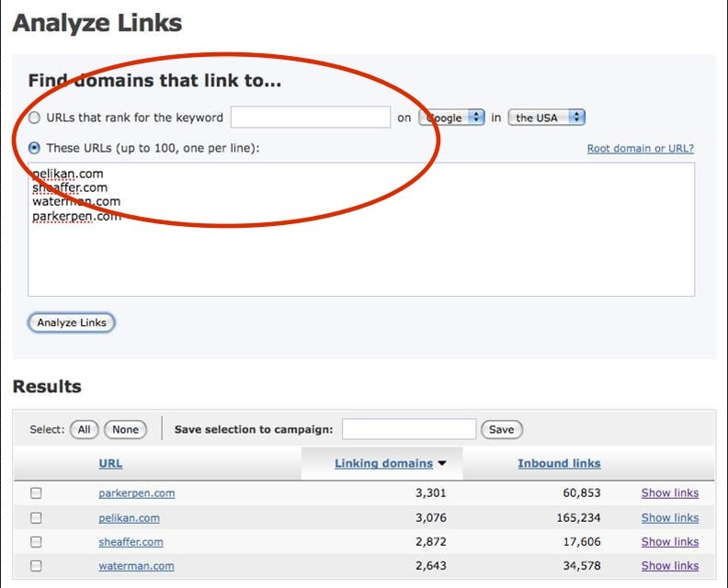728x588 pixels.
Task: Click the Analyze Links button
Action: click(72, 322)
